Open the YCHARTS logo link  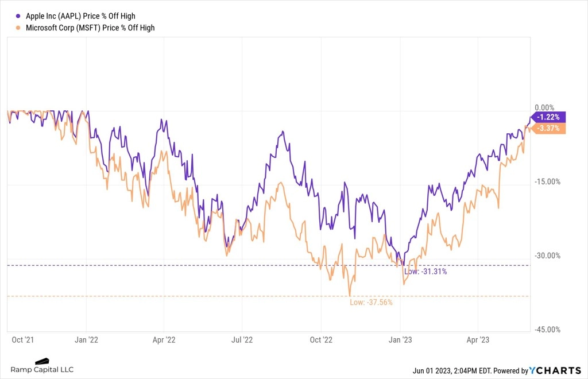click(555, 371)
